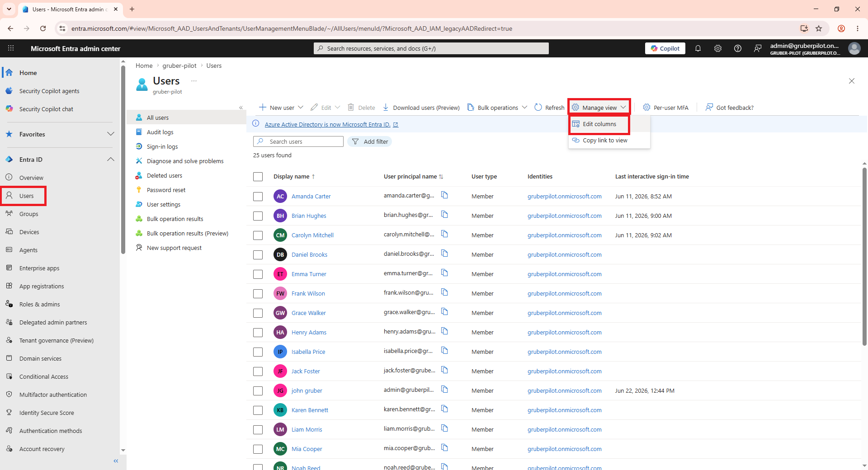Copy Daniel Brooks's user principal name
This screenshot has width=868, height=470.
[444, 254]
